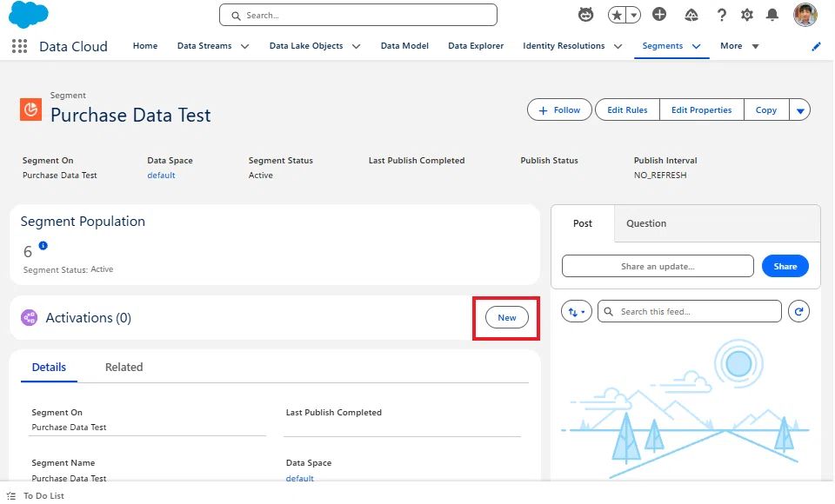Open the Global Actions plus icon
This screenshot has height=504, width=835.
coord(659,15)
